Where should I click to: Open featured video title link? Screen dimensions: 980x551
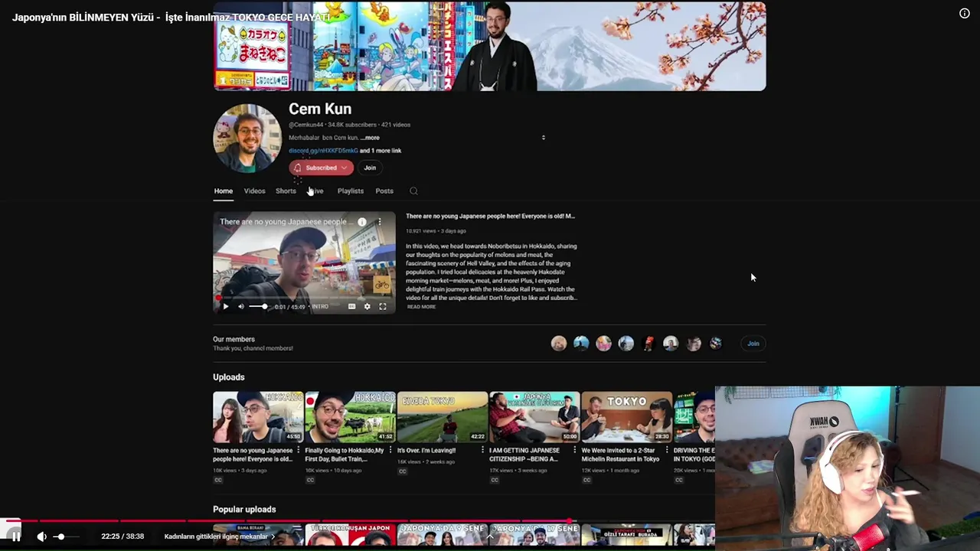490,216
